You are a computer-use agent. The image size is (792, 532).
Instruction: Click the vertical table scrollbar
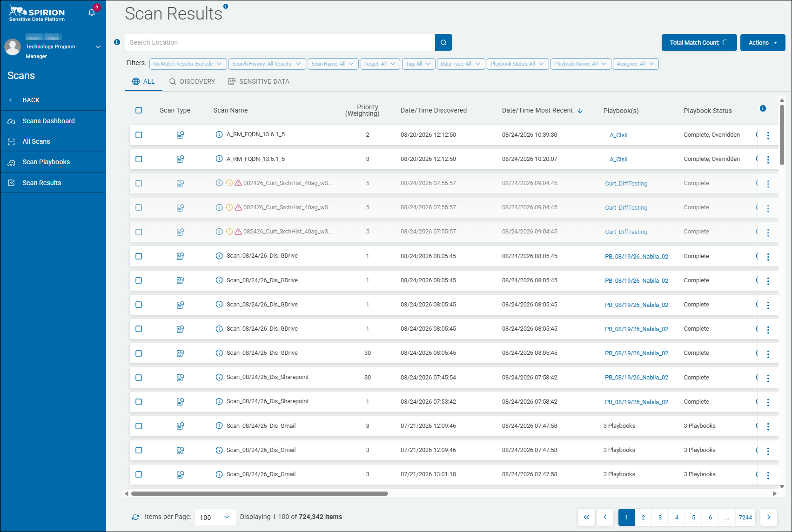pyautogui.click(x=782, y=135)
